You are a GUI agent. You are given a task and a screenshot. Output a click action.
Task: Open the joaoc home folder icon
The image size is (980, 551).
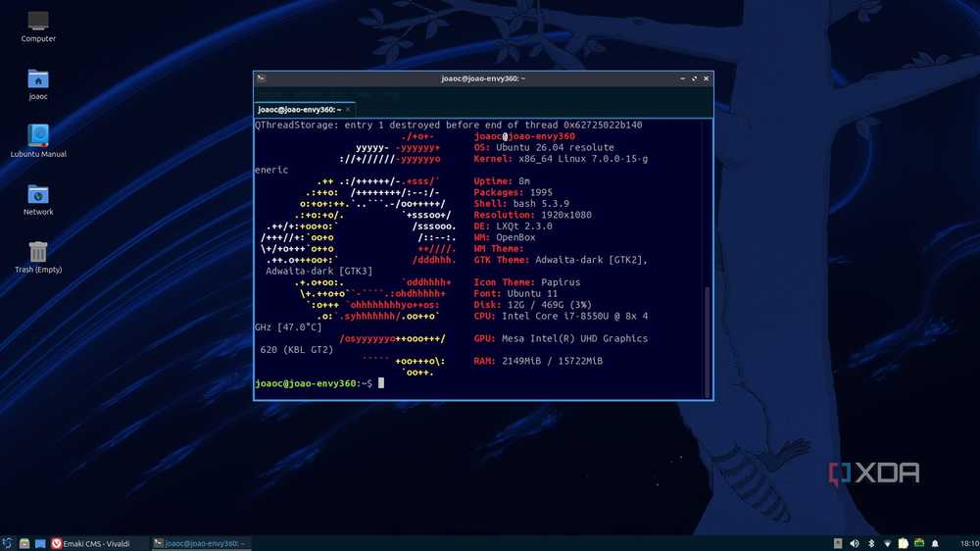pyautogui.click(x=38, y=84)
